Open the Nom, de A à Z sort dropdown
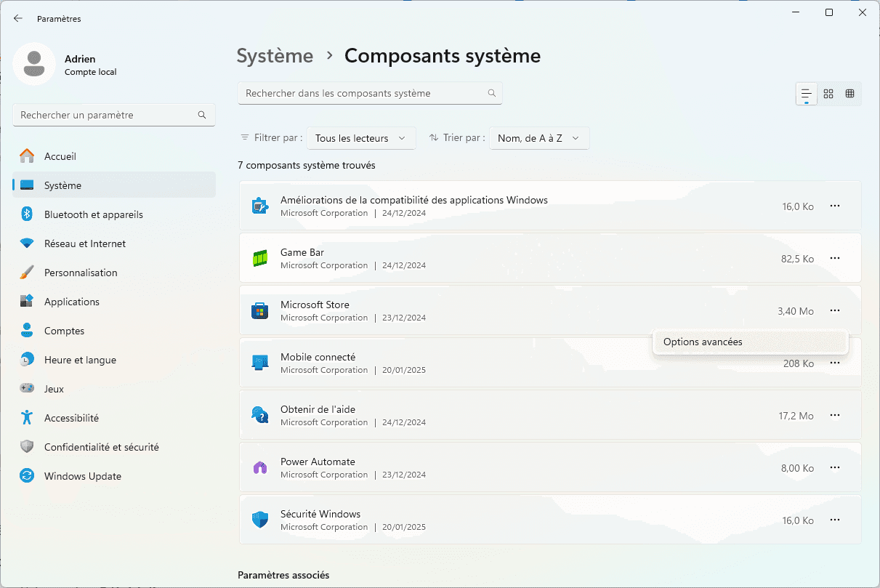 [539, 138]
